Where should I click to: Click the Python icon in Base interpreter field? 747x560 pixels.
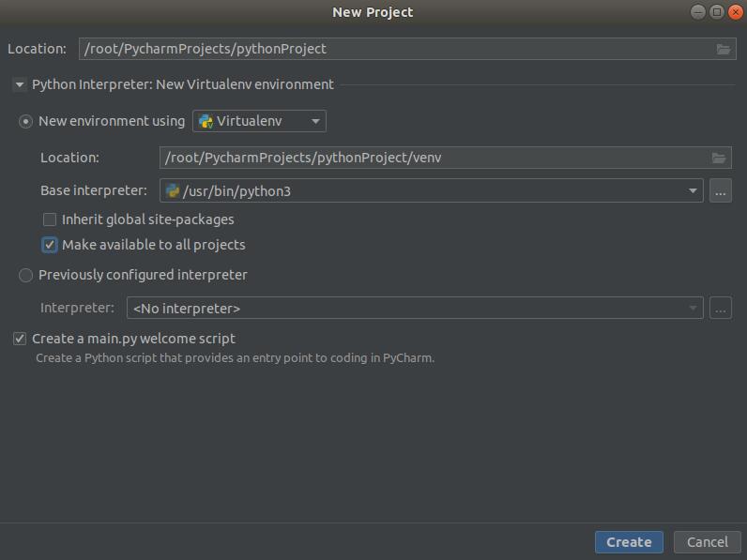pyautogui.click(x=173, y=191)
